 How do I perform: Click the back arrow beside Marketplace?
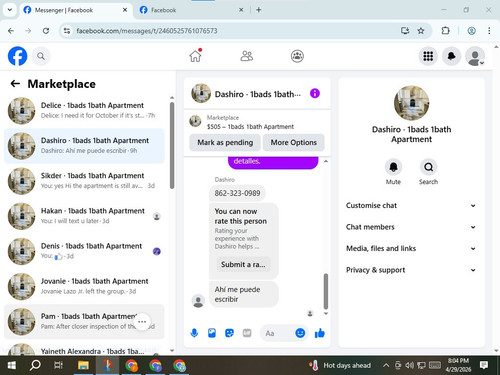point(15,84)
